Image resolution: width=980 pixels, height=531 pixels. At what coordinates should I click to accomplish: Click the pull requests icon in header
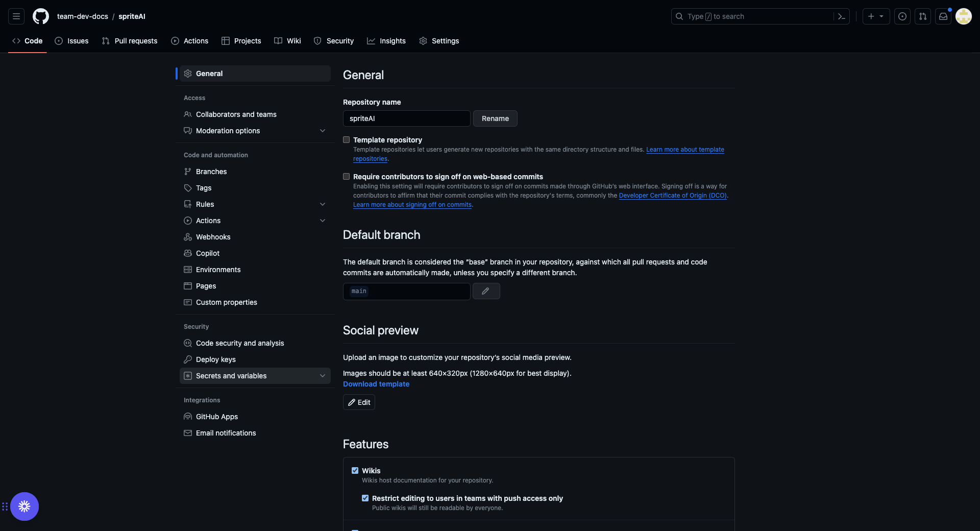tap(923, 16)
